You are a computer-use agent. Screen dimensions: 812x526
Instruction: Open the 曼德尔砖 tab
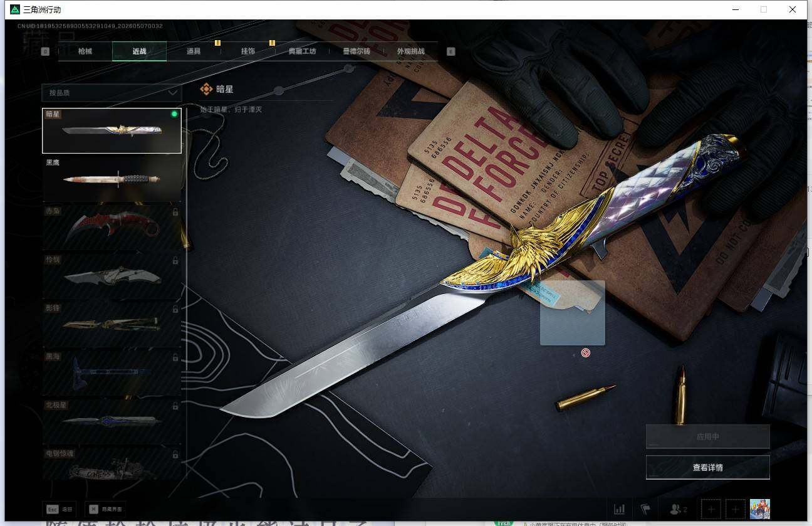(x=357, y=51)
